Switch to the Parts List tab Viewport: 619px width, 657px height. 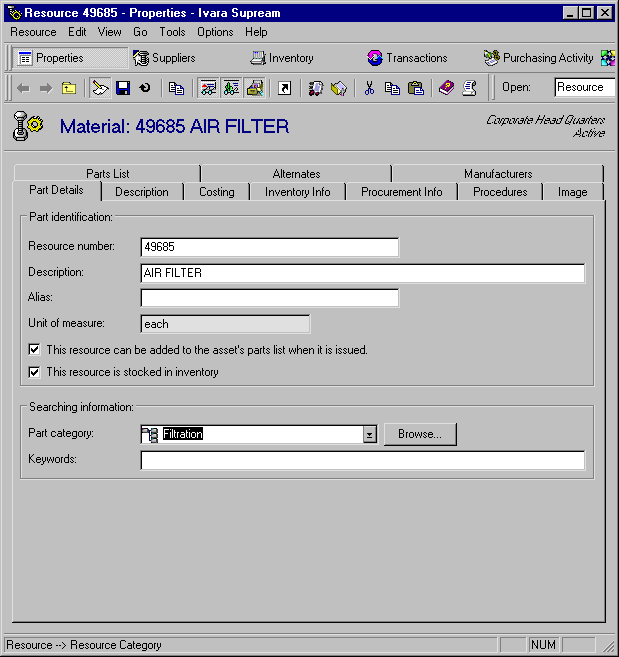pos(107,173)
